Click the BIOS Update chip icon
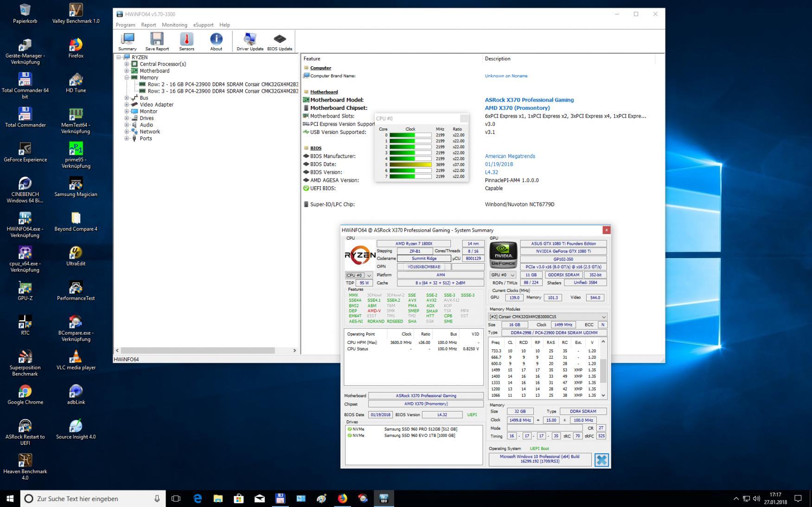The width and height of the screenshot is (812, 507). point(280,41)
